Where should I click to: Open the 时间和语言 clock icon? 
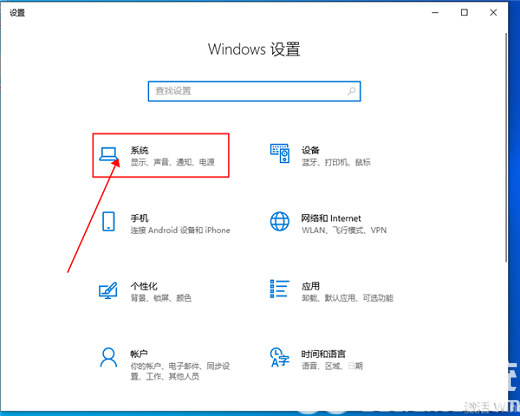[x=279, y=357]
